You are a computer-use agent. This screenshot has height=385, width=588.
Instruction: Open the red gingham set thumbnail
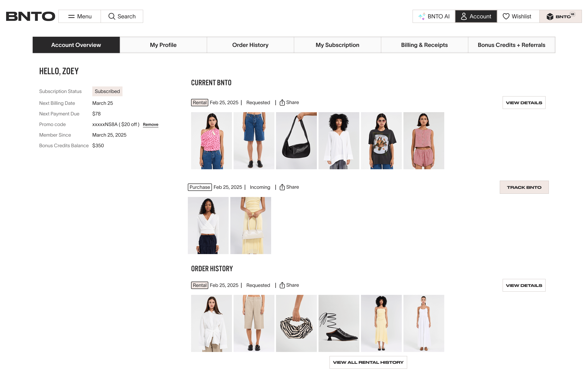tap(424, 141)
